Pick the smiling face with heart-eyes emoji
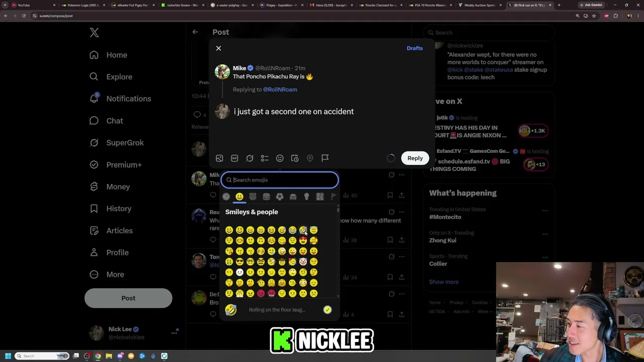The image size is (644, 362). coord(303,241)
